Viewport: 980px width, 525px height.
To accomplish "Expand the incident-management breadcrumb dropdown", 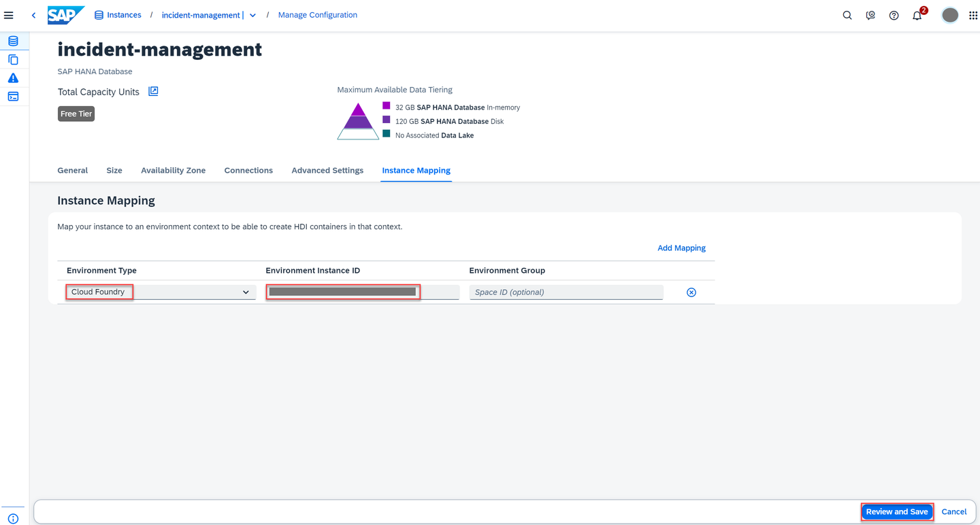I will click(252, 15).
